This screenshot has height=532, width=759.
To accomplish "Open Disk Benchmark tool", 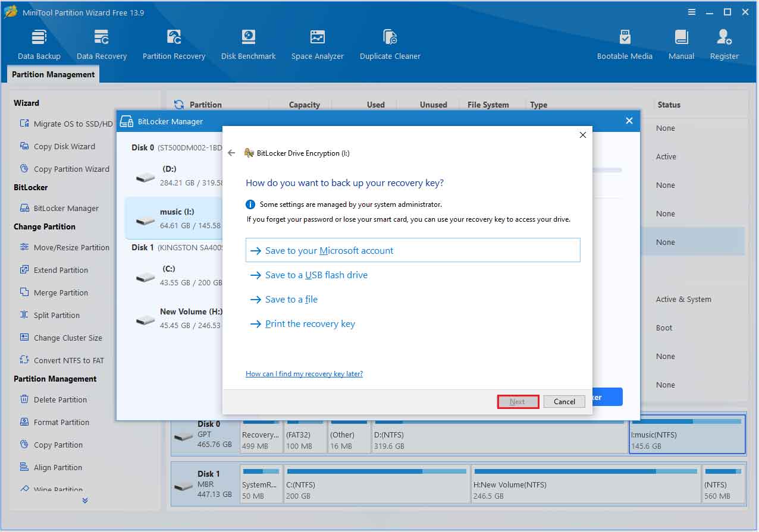I will 249,45.
